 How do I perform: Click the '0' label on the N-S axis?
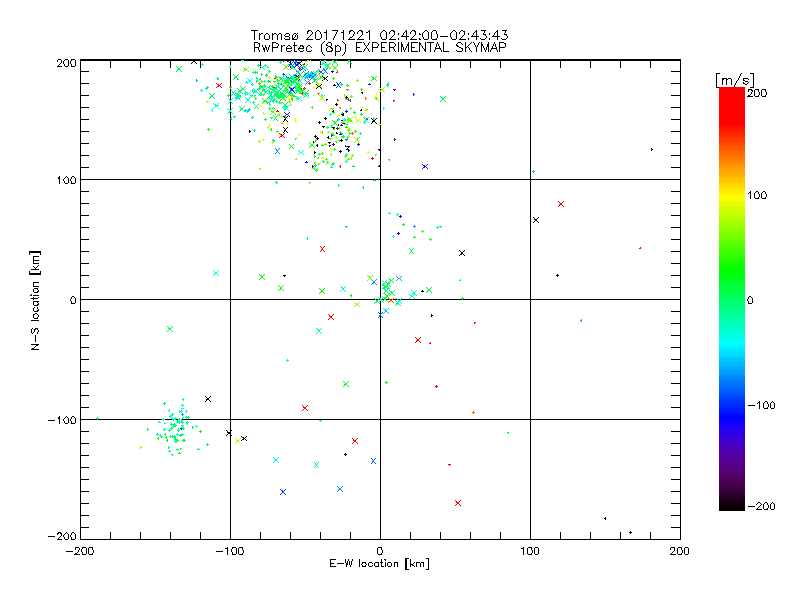pyautogui.click(x=73, y=300)
